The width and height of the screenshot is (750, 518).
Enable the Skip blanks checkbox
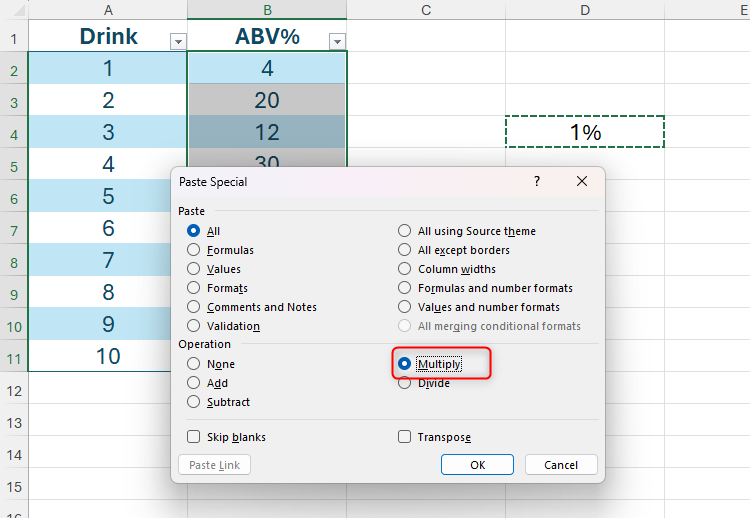point(194,437)
